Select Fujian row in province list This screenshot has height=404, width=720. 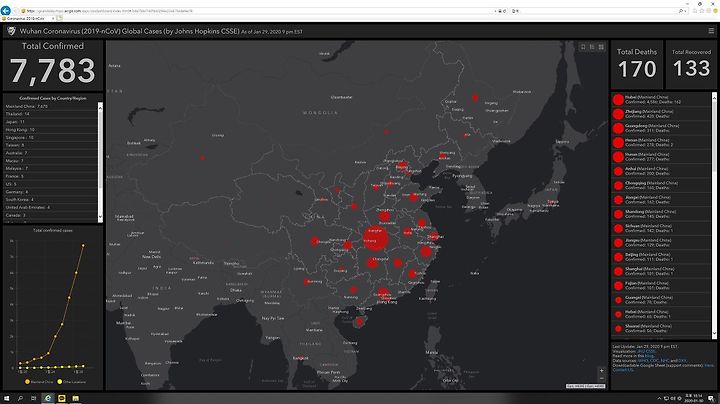661,286
